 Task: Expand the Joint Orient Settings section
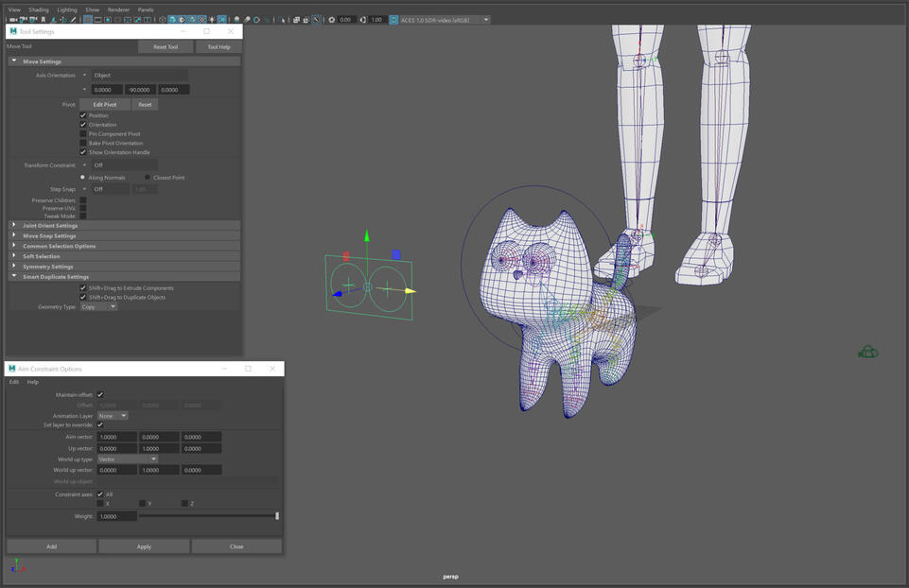point(50,226)
